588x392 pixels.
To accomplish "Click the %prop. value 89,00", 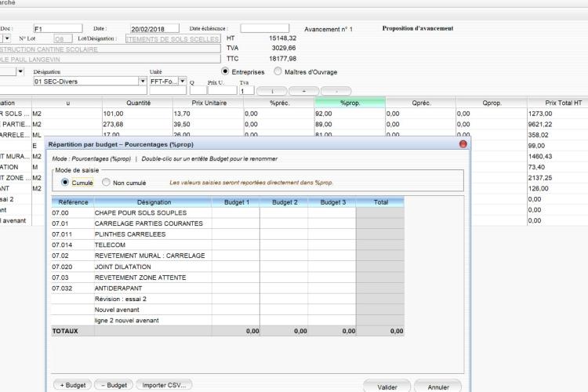I will (x=324, y=124).
